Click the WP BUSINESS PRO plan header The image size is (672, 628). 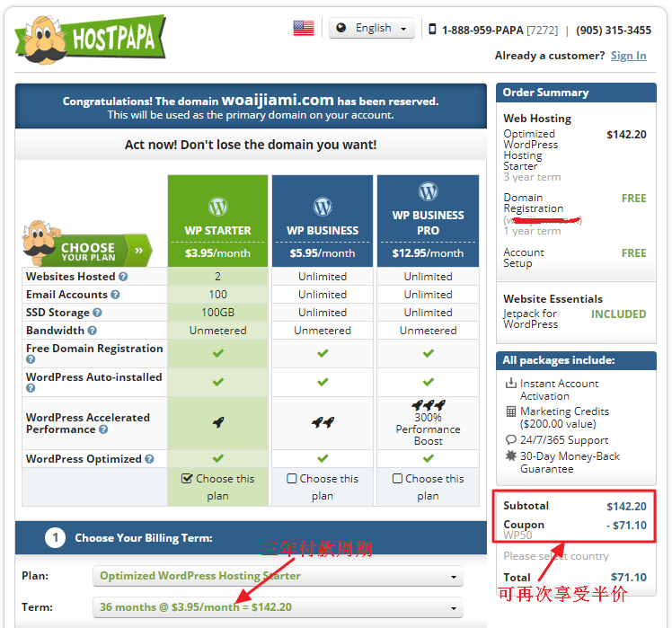[429, 223]
